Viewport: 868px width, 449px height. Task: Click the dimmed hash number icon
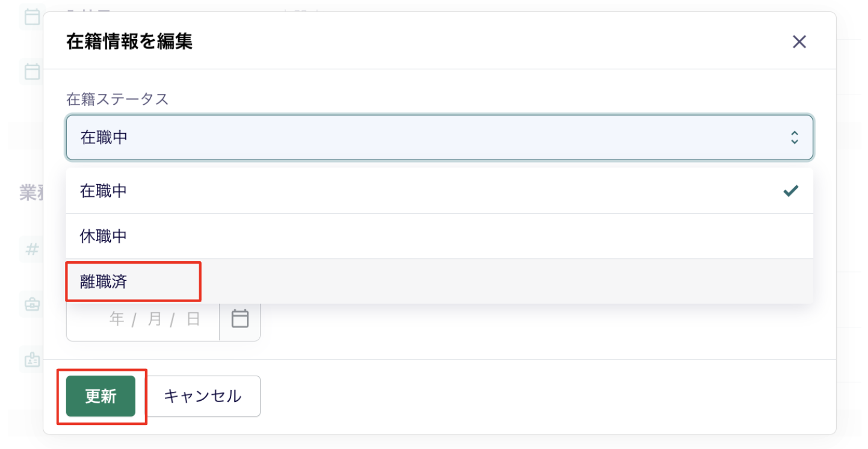[31, 249]
